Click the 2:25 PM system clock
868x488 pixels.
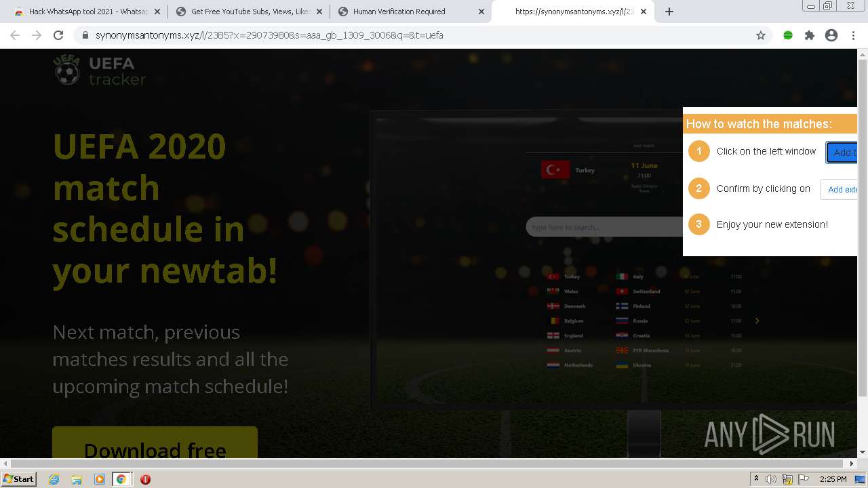point(833,479)
